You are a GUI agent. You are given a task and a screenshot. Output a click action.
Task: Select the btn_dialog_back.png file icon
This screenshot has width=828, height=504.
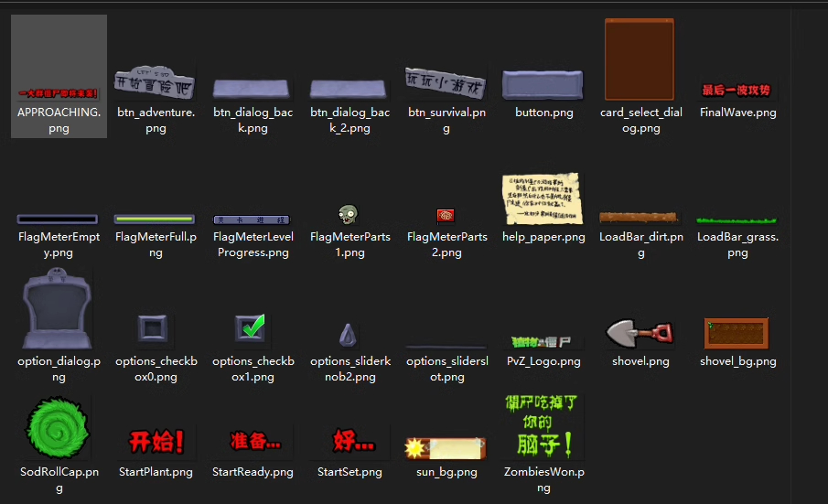pos(252,89)
